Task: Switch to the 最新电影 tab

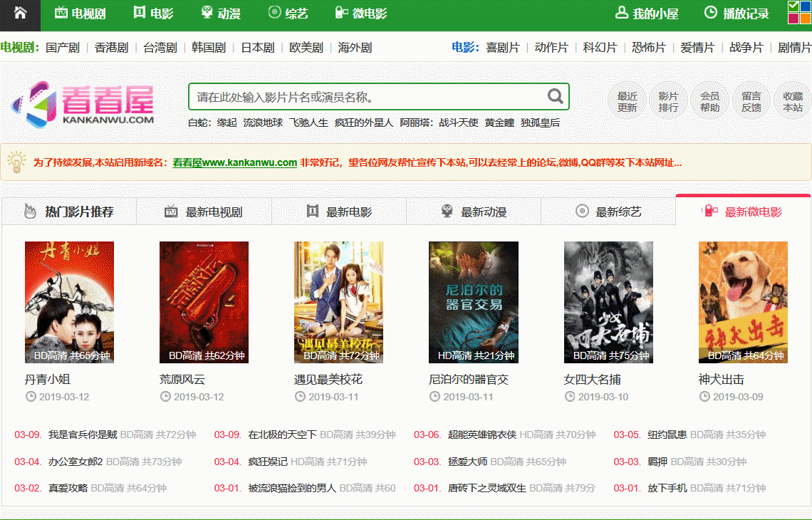Action: [339, 212]
